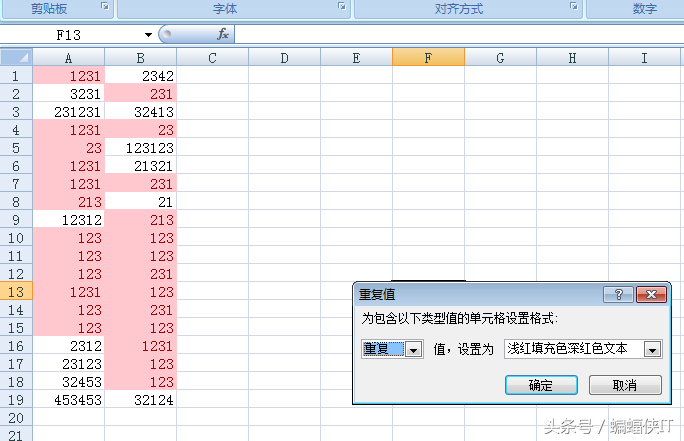This screenshot has width=684, height=441.
Task: Click cell B19 containing 32124
Action: (x=140, y=400)
